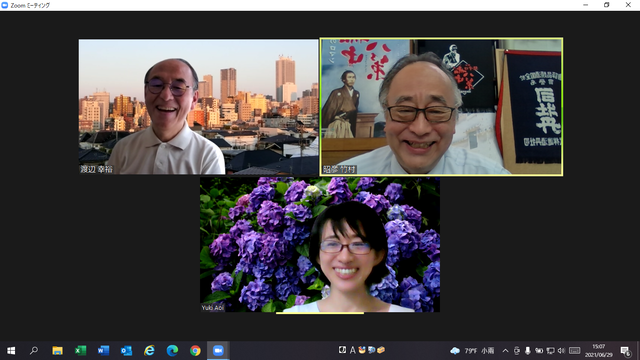
Task: Click the Zoom ミーティング window title
Action: pos(30,5)
